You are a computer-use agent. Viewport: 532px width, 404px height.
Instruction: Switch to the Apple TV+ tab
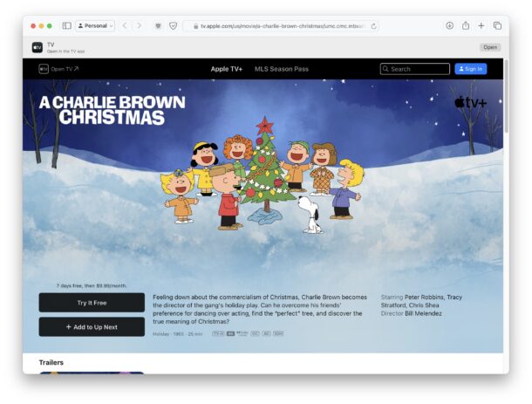[x=226, y=69]
